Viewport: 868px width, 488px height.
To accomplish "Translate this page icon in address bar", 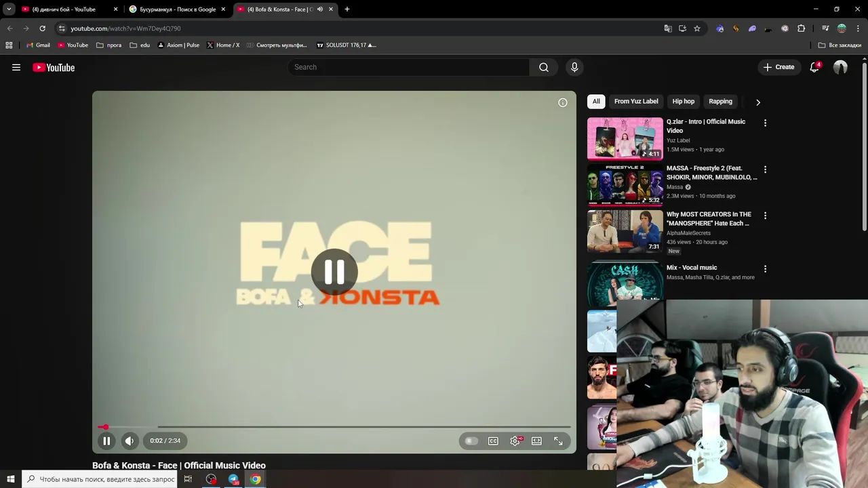I will click(668, 28).
